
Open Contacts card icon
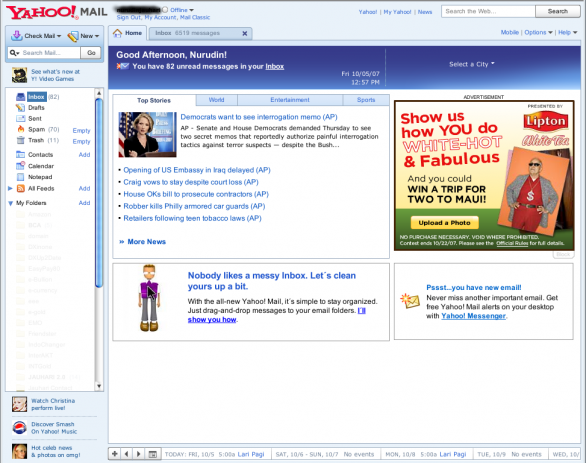pos(21,154)
